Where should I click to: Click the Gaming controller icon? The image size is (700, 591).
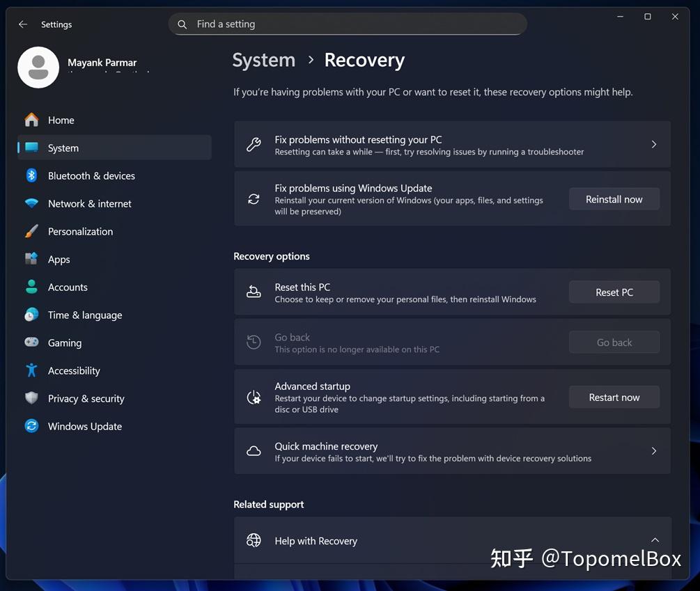pos(31,342)
